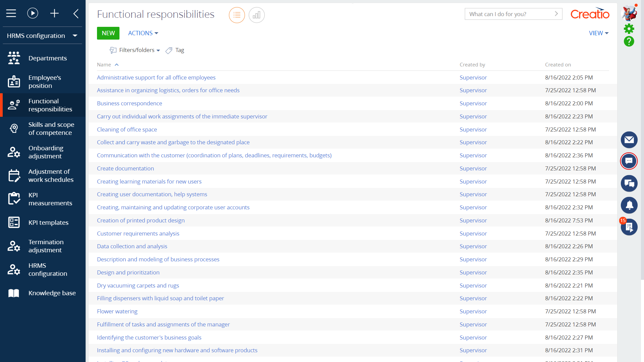Switch to list view mode
The image size is (644, 362).
(x=237, y=15)
